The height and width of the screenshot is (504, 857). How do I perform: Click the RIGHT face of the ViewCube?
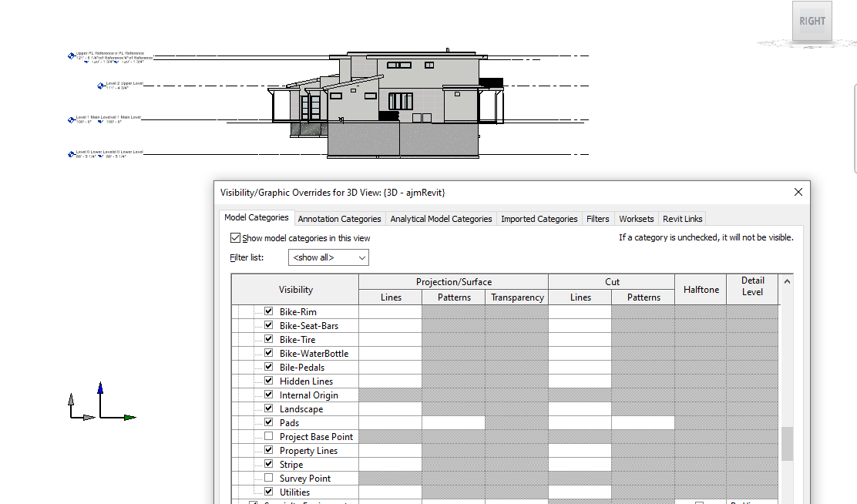tap(812, 21)
